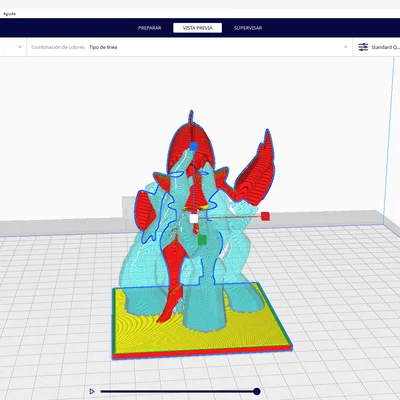This screenshot has width=400, height=400.
Task: Open the Standard Quality profile panel
Action: pos(377,47)
